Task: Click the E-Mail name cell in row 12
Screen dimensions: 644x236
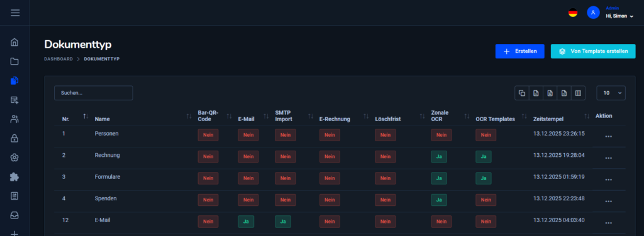Action: tap(103, 220)
